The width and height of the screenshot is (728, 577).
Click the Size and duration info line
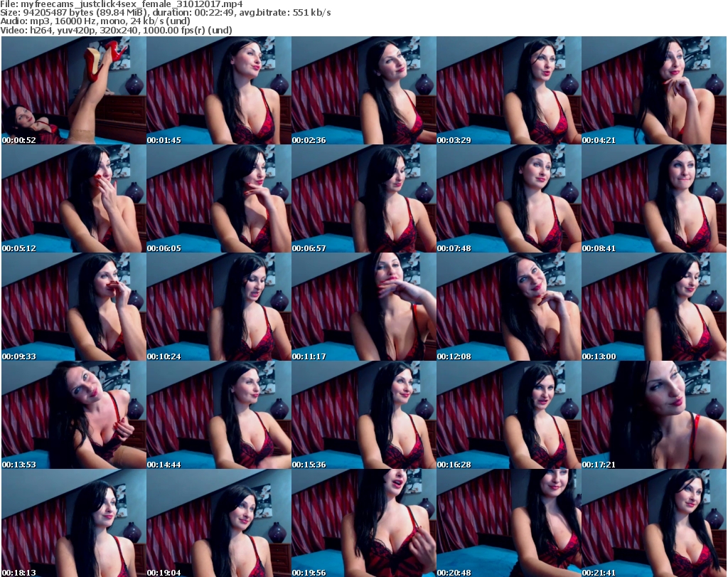point(165,13)
